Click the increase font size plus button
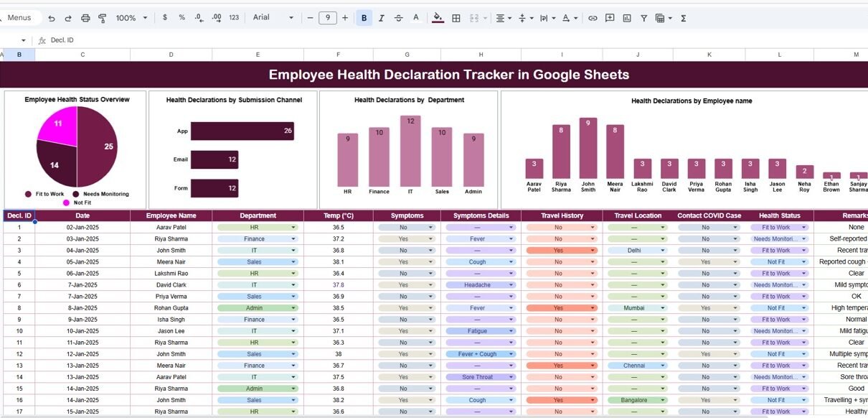 (x=345, y=18)
